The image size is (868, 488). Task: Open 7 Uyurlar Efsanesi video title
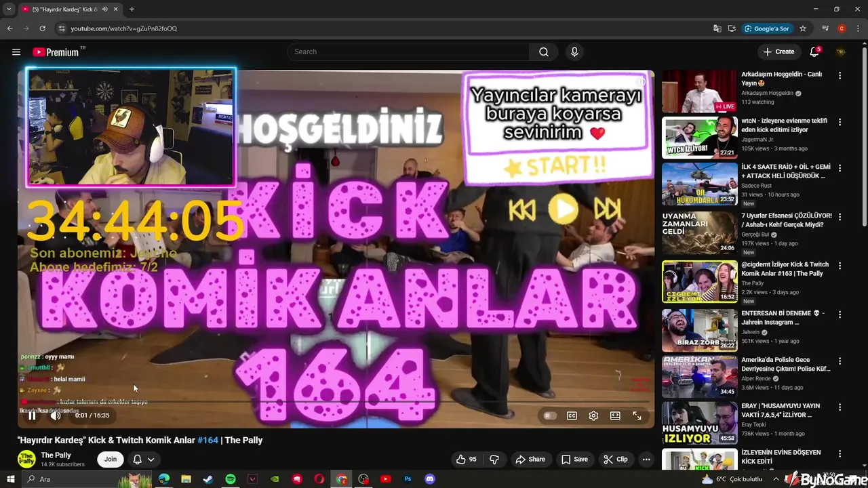pyautogui.click(x=787, y=220)
